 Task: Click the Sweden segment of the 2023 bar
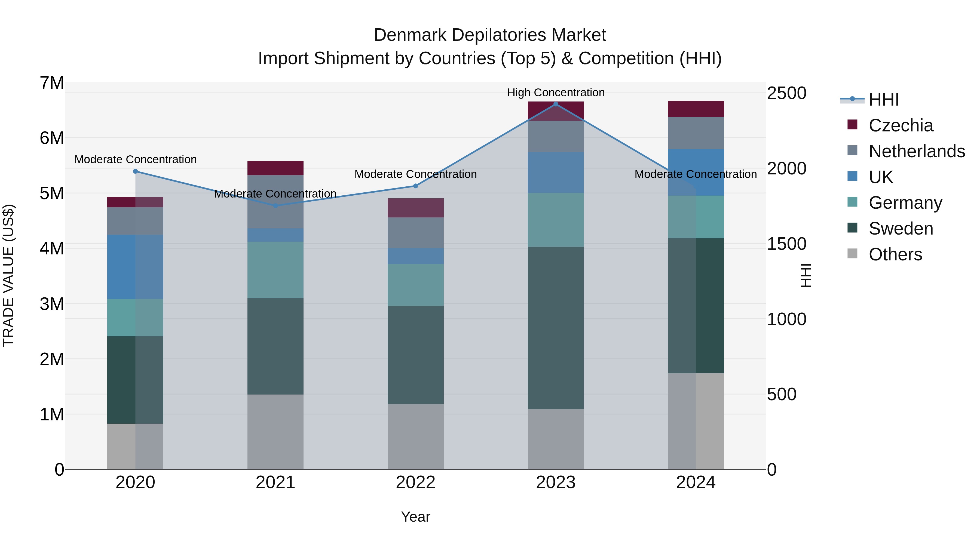pos(556,328)
